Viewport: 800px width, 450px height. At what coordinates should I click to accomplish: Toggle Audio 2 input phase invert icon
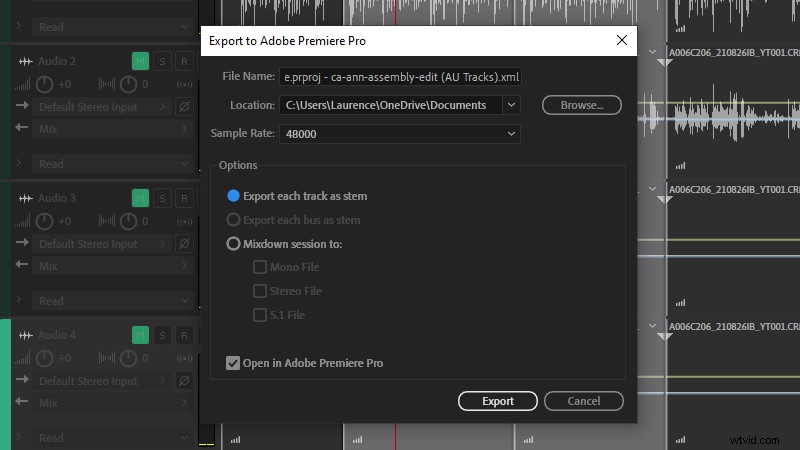184,107
